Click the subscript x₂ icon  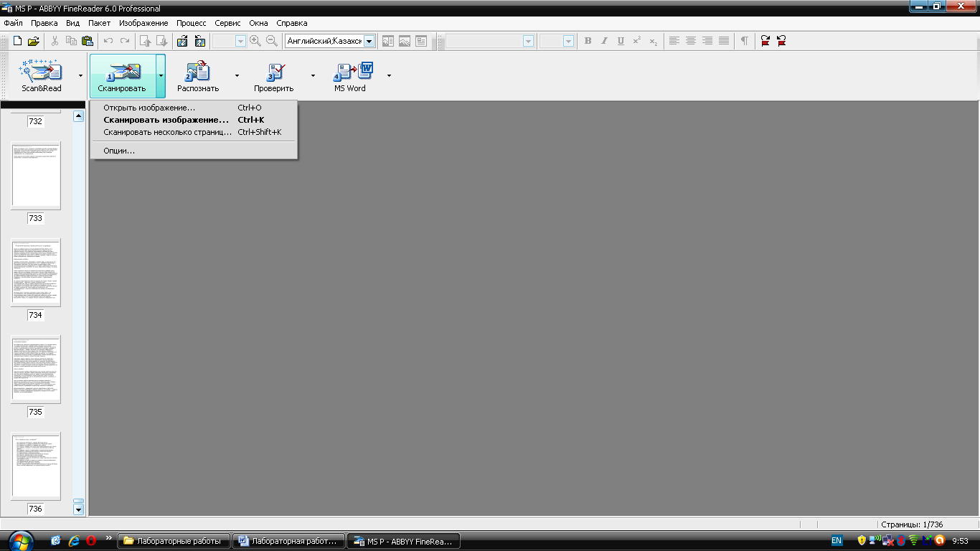[x=654, y=41]
